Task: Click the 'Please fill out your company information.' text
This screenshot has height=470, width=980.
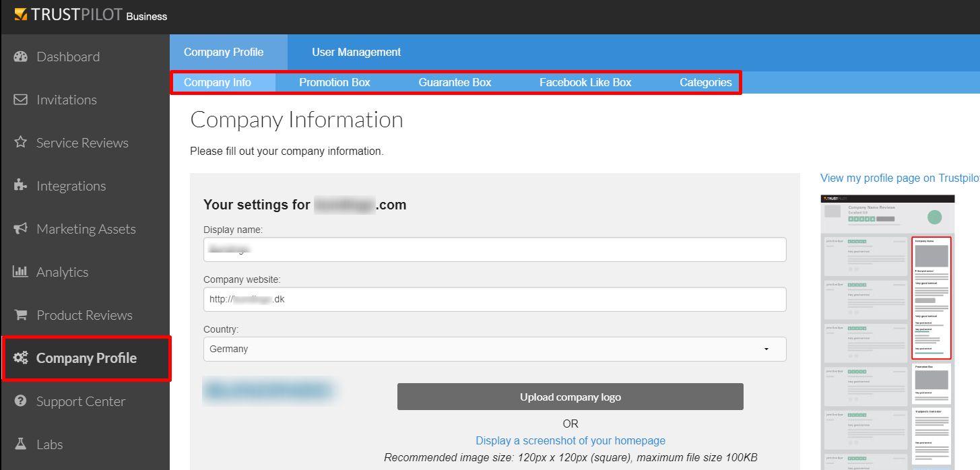Action: tap(287, 152)
